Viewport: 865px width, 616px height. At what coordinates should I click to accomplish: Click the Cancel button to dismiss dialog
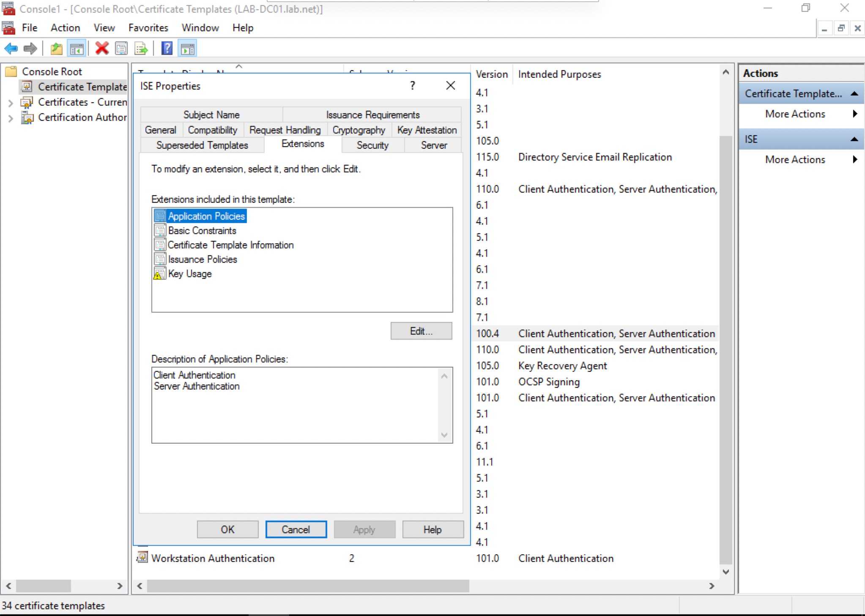pos(297,529)
